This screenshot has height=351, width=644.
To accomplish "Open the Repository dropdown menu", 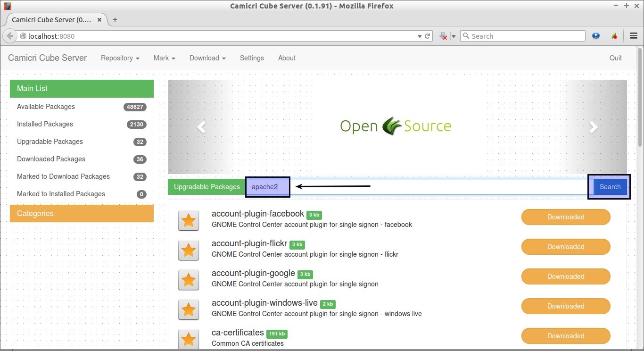I will pos(120,58).
